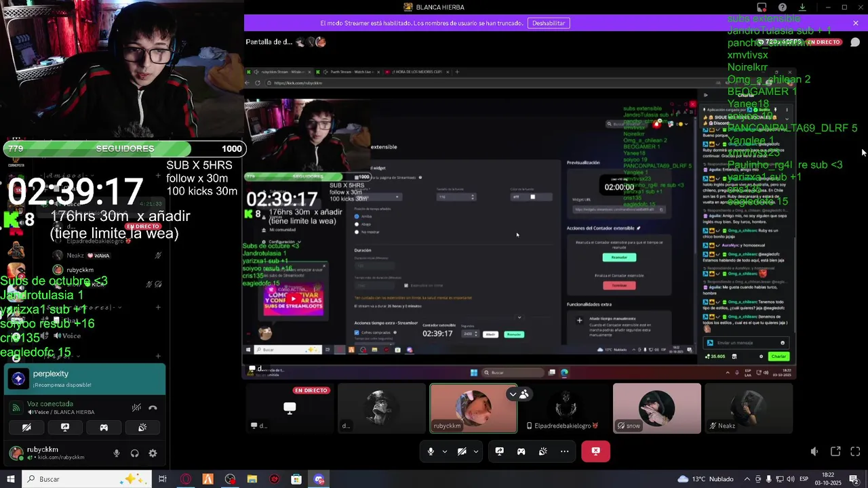Select Neakz participant tile
This screenshot has height=488, width=868.
point(749,409)
